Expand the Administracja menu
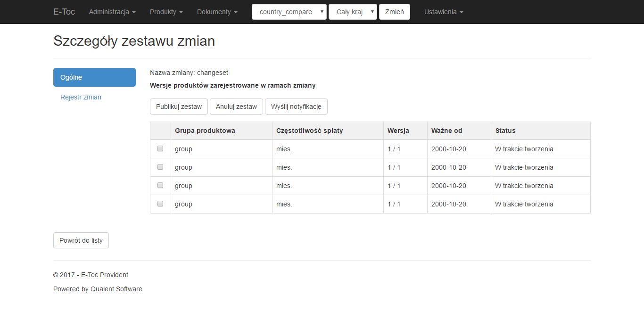644x312 pixels. [112, 12]
